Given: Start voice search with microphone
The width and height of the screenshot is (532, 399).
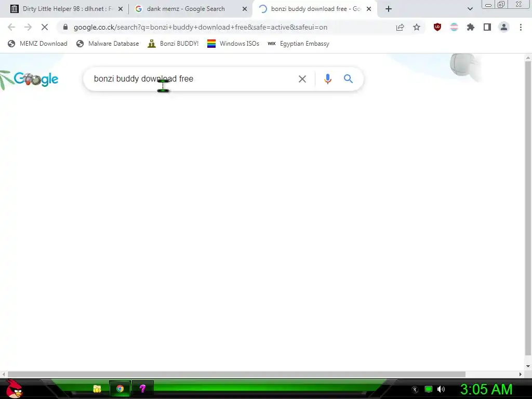Looking at the screenshot, I should click(327, 79).
